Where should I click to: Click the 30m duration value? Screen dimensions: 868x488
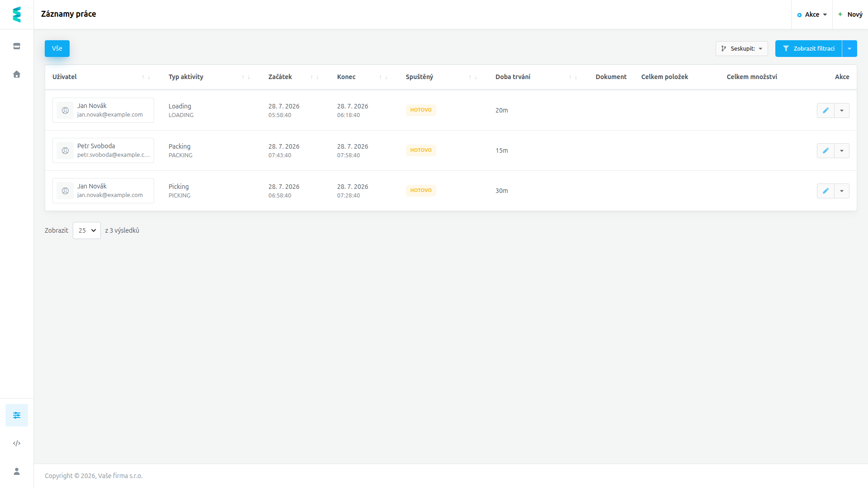[x=502, y=191]
